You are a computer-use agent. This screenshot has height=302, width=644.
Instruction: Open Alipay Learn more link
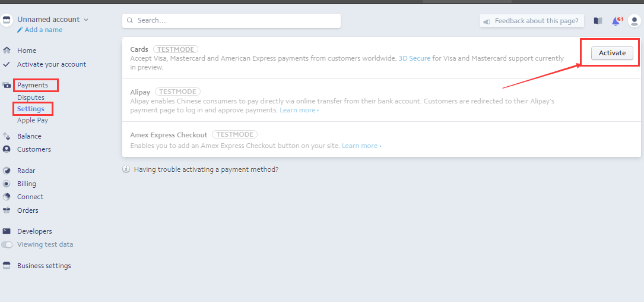299,110
